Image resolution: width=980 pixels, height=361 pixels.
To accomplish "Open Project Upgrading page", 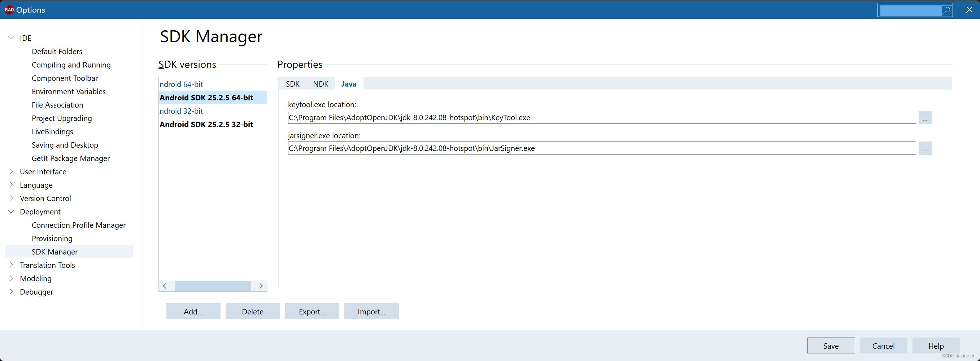I will [62, 118].
